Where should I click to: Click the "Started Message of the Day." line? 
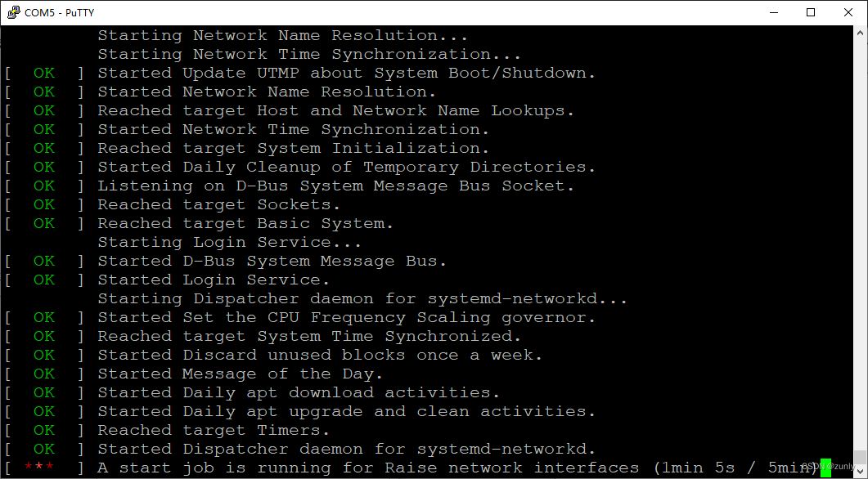click(x=241, y=374)
